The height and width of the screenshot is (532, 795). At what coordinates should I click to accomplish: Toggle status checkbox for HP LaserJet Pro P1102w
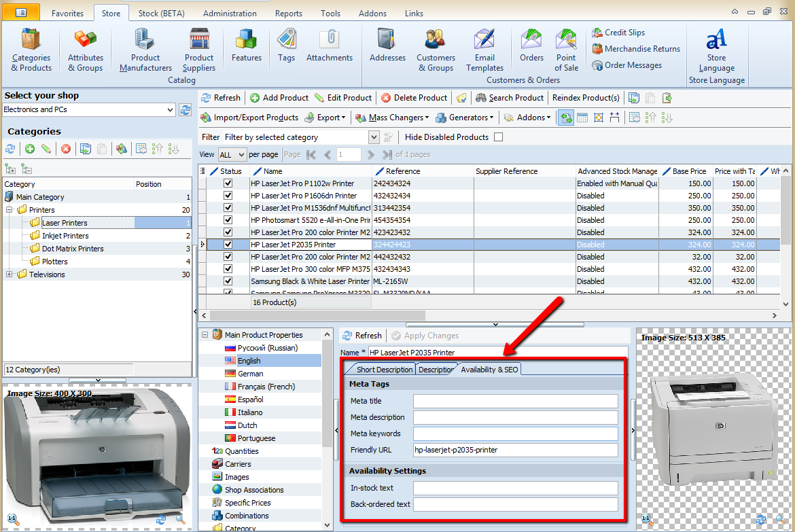click(228, 183)
